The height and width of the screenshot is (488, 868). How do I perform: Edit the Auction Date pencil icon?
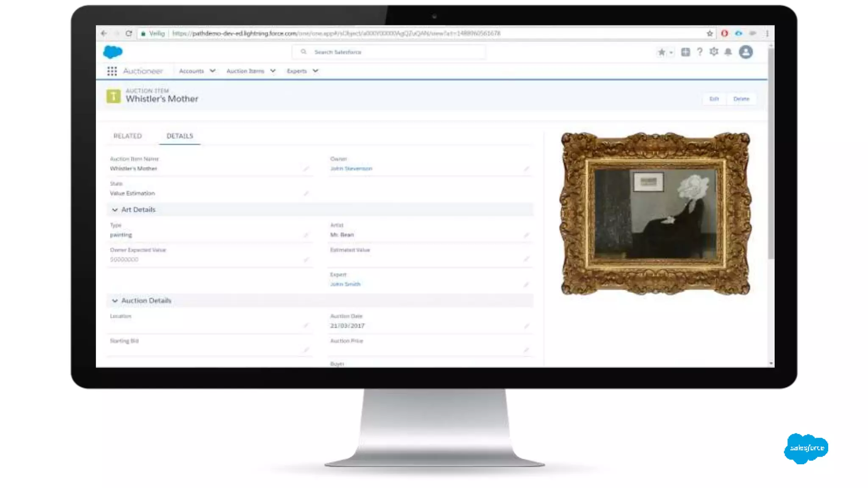526,326
